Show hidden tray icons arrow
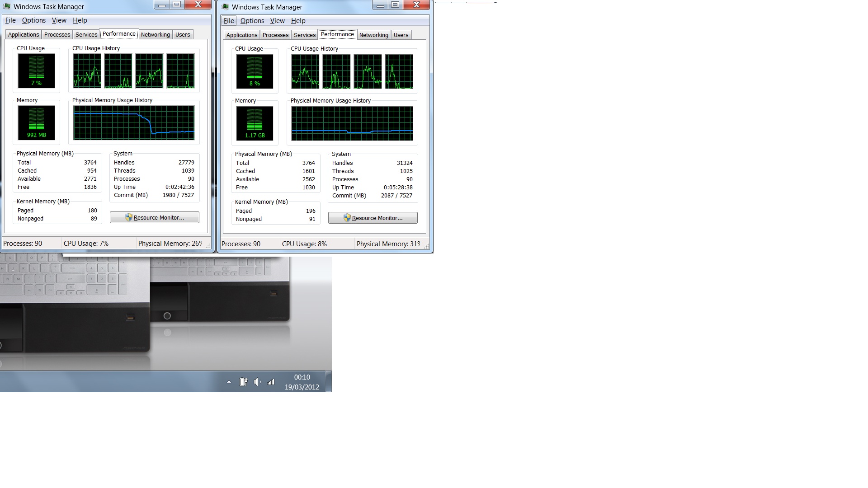This screenshot has height=488, width=868. 229,382
